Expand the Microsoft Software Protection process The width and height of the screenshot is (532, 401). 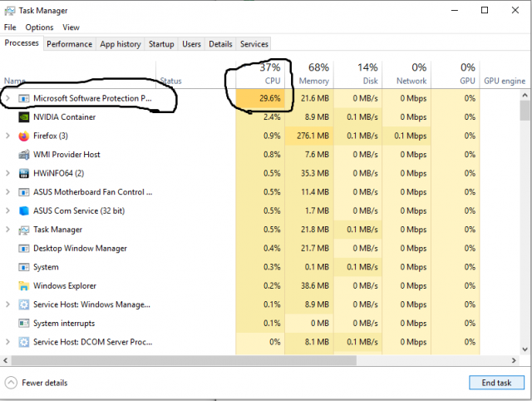click(7, 98)
